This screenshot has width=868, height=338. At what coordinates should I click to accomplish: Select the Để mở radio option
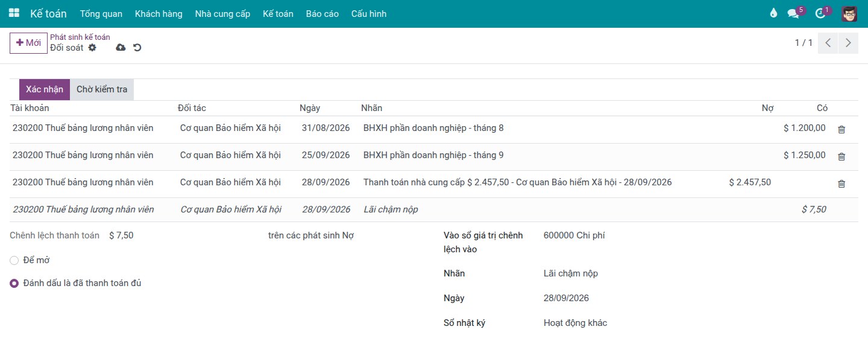[14, 260]
